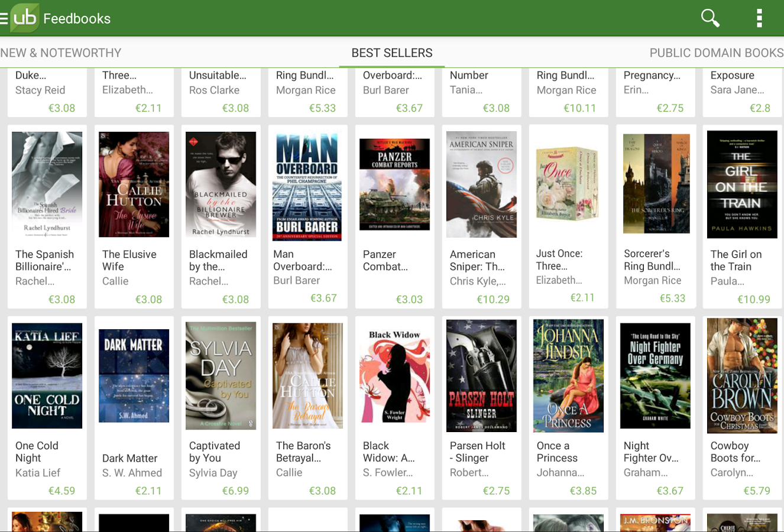Open the search magnifier icon
The height and width of the screenshot is (532, 784).
pos(710,18)
